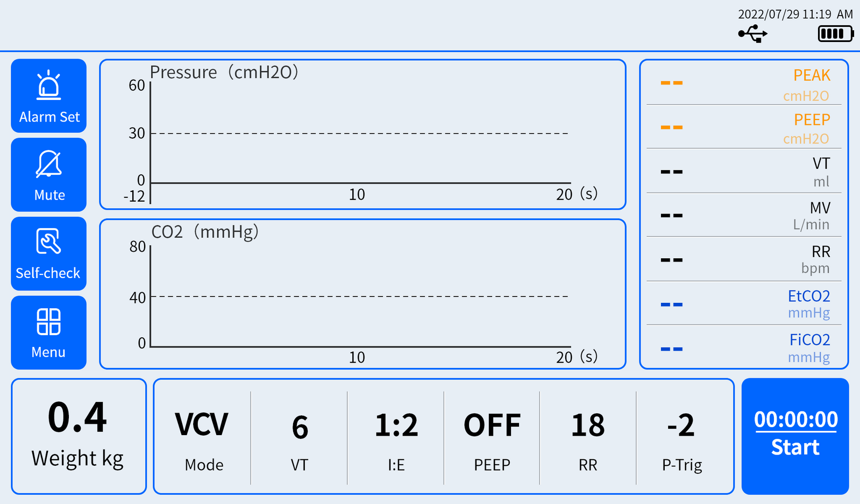
Task: Select the EtCO2 mmHg readout
Action: pos(744,303)
